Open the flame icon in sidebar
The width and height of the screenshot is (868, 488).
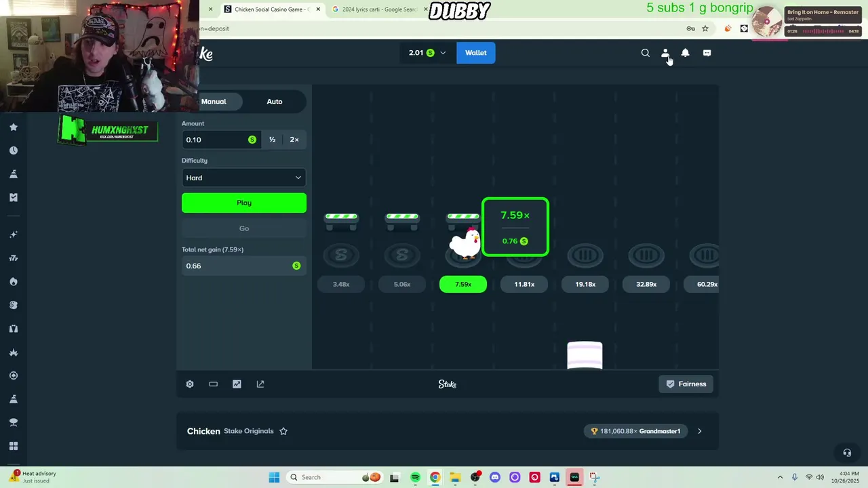(14, 281)
